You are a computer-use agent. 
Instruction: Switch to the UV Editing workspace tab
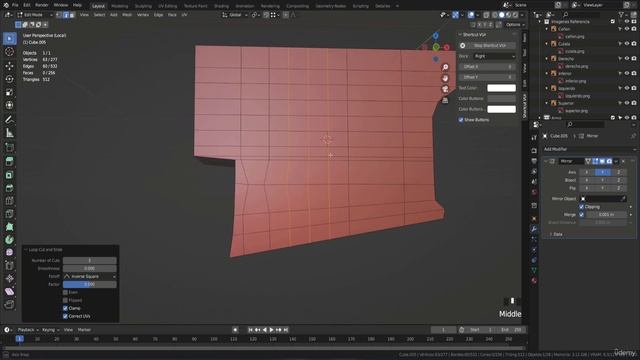point(168,6)
